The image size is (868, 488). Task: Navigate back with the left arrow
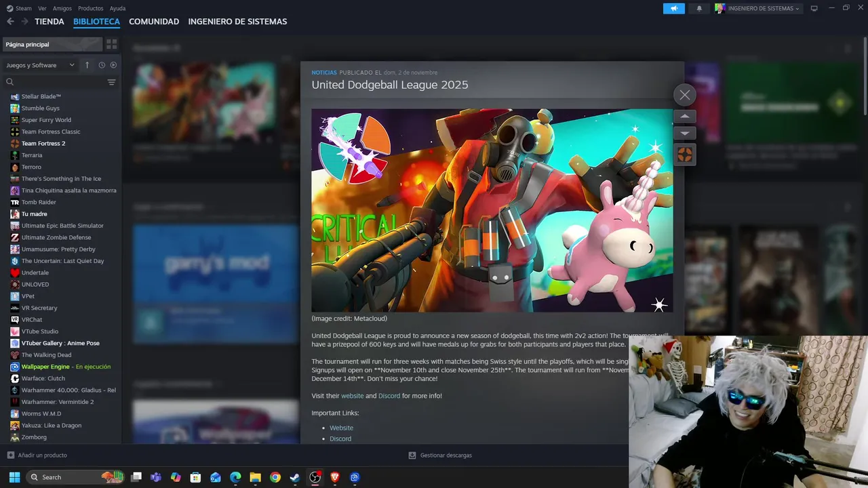[10, 22]
